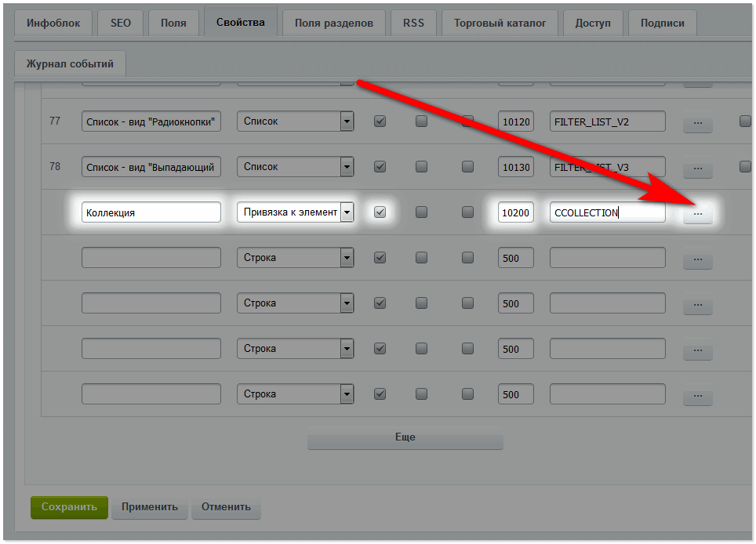Click the Еще button to add more rows

pos(405,437)
